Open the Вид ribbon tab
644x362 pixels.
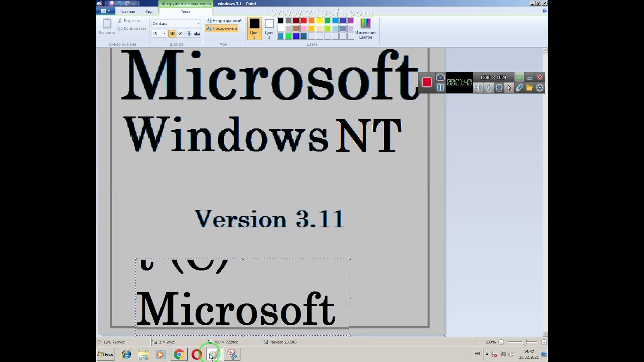(x=149, y=11)
